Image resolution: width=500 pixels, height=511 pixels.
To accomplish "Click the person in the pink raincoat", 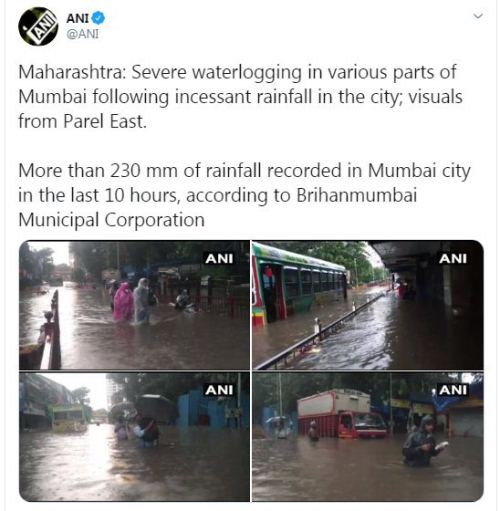I will pyautogui.click(x=123, y=302).
